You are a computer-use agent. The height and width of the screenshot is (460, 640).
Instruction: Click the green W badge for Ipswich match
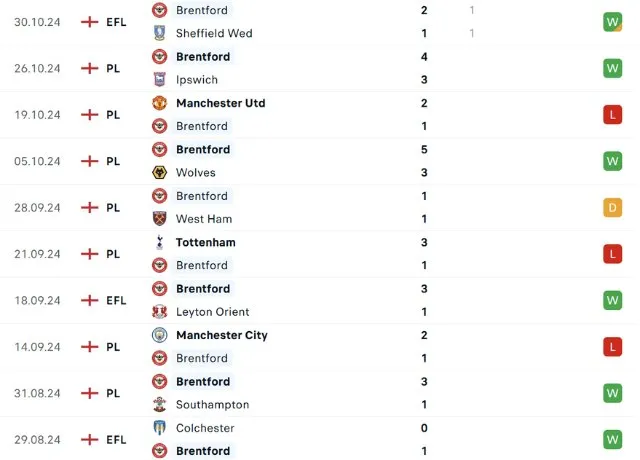[612, 68]
